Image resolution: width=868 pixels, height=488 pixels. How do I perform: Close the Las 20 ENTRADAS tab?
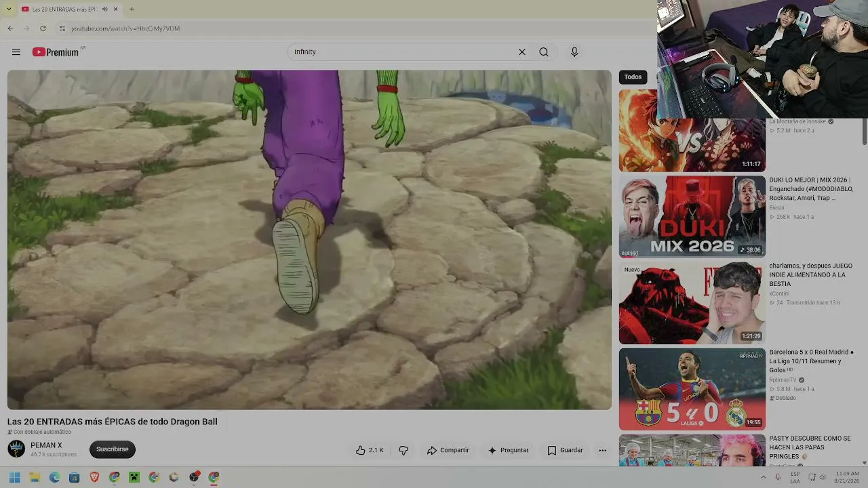tap(115, 9)
